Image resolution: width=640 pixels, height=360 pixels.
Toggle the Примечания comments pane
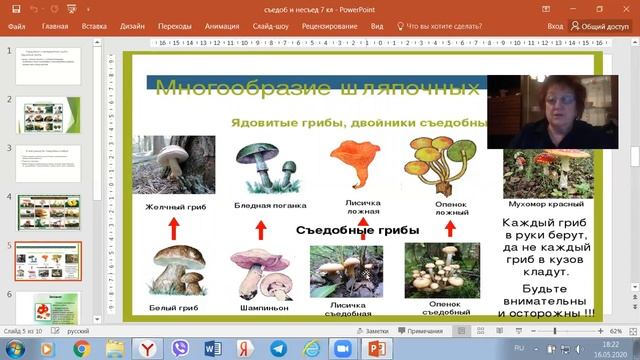click(x=420, y=331)
